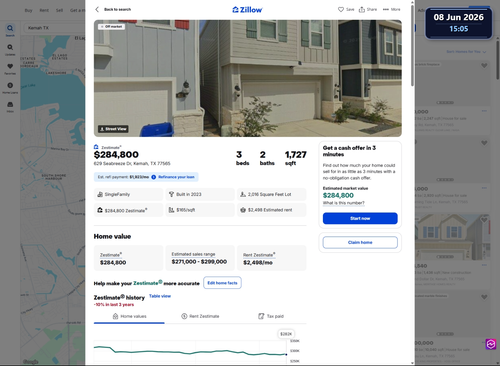Open Home Loans in the left sidebar
Viewport: 500px width, 366px height.
[x=10, y=88]
